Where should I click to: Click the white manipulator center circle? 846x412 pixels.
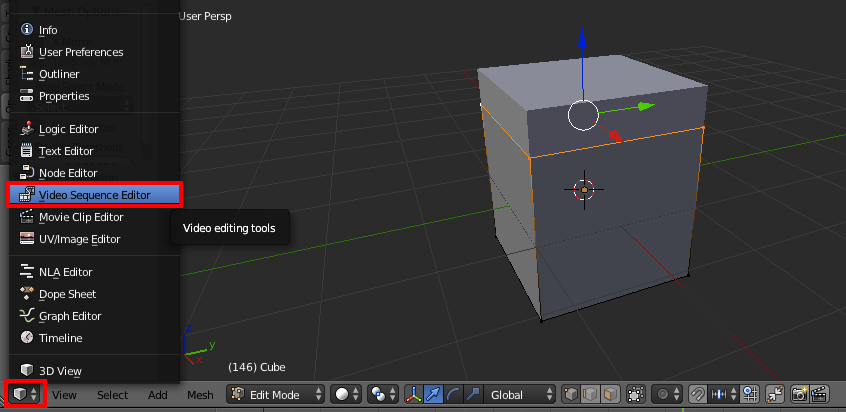pyautogui.click(x=583, y=115)
